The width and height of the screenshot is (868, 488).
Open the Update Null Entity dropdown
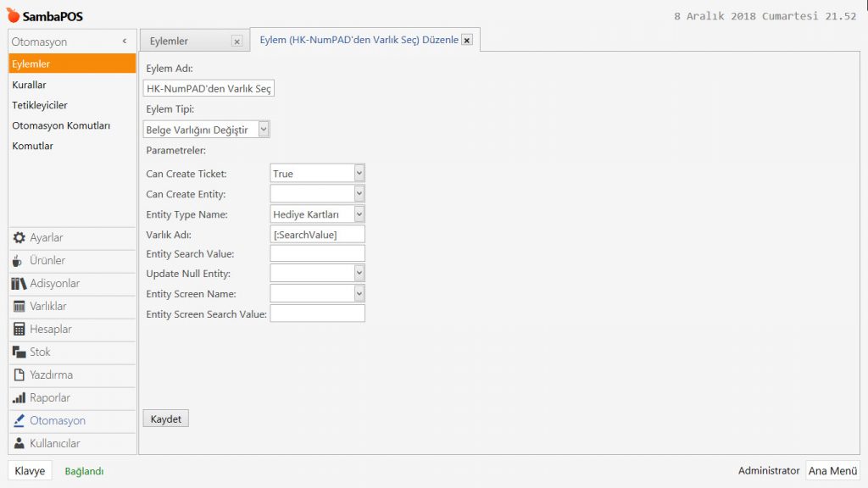(x=359, y=273)
